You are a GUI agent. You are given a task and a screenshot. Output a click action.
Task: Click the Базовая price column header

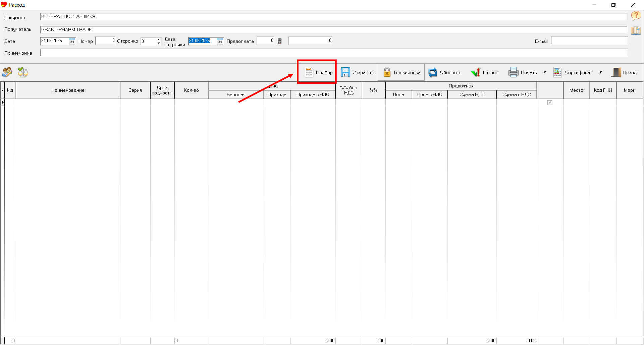(x=236, y=95)
